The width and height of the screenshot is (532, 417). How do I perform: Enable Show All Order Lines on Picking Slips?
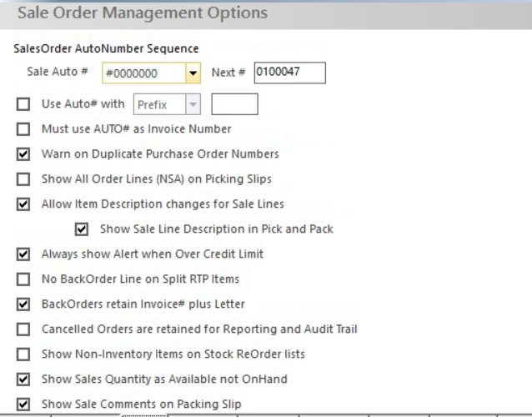[23, 179]
